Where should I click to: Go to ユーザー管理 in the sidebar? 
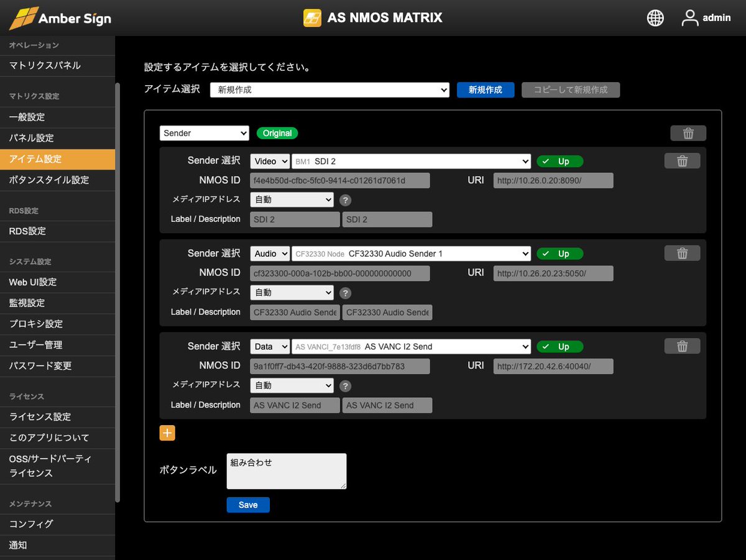tap(35, 345)
